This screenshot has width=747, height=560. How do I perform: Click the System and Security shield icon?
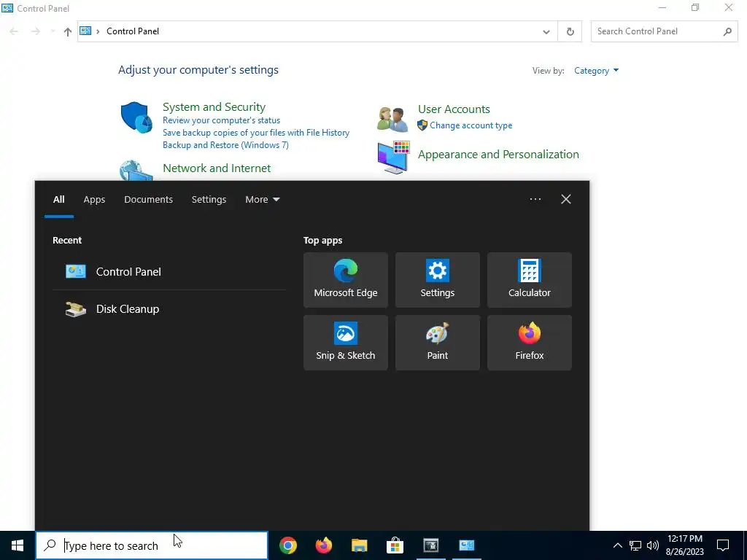coord(136,117)
